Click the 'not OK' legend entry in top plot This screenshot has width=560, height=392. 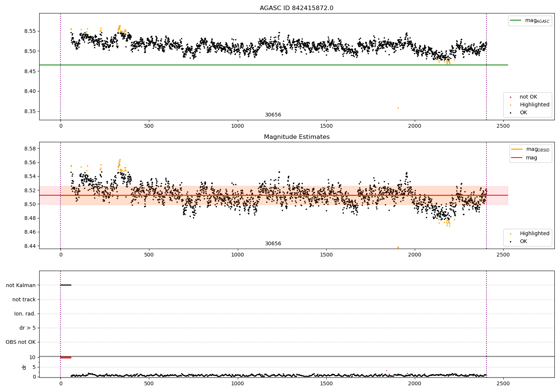(528, 97)
